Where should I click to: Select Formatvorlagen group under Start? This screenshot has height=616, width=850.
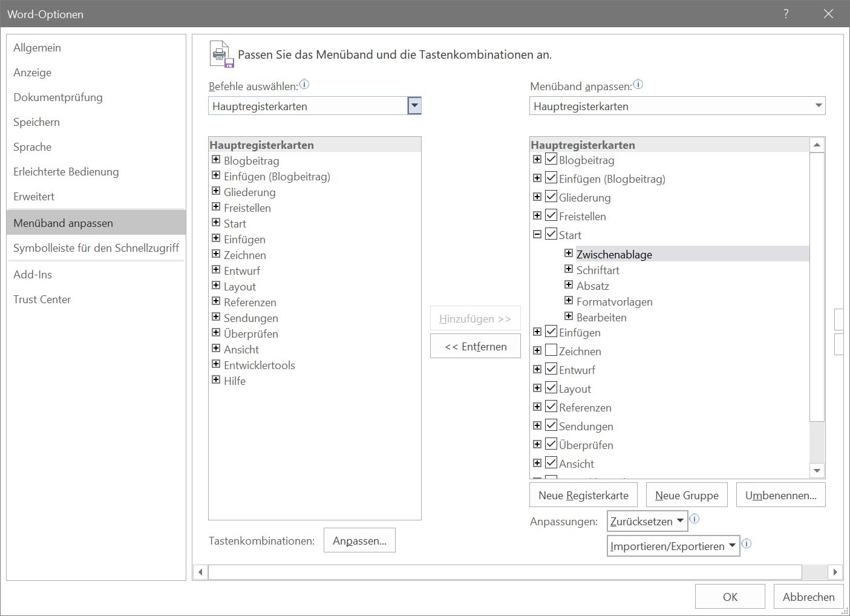614,301
